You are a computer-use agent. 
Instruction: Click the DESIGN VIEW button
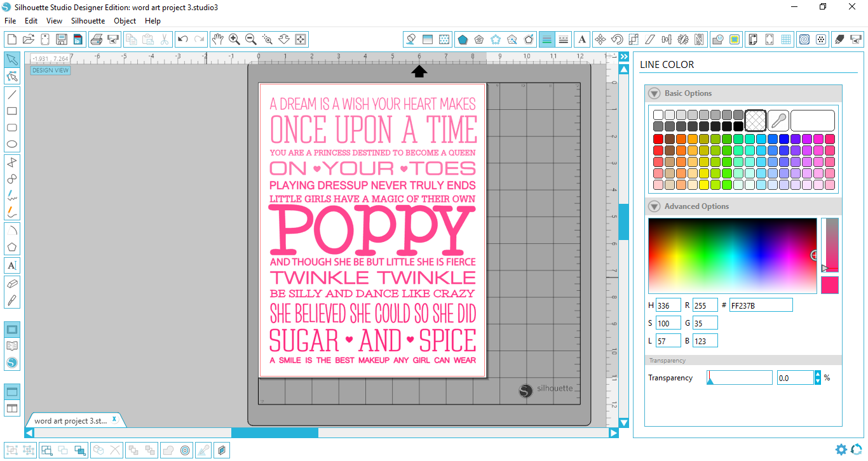coord(50,70)
